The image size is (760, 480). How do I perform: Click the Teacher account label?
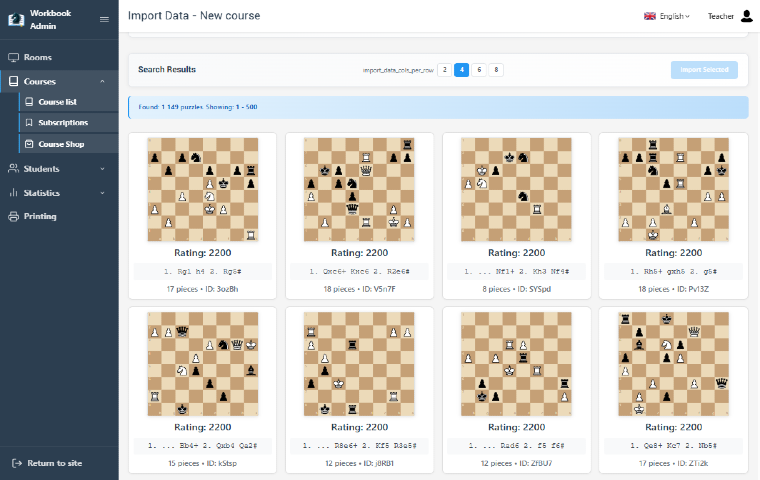720,16
